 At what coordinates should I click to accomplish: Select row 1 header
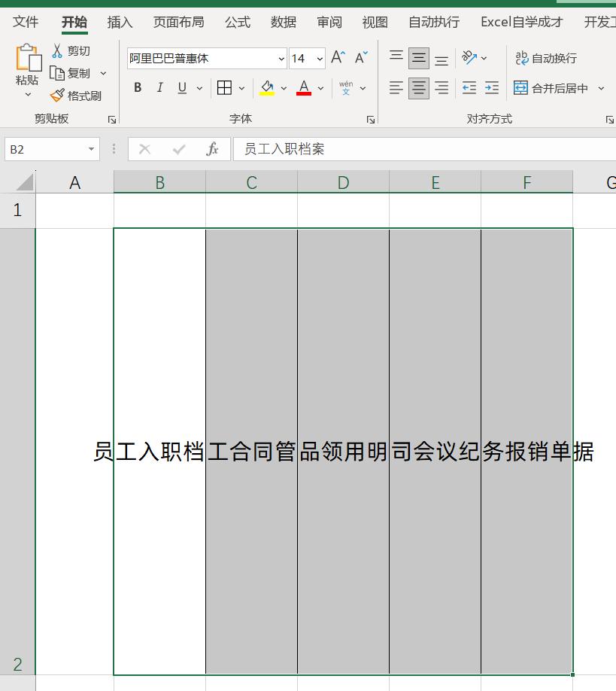[17, 210]
